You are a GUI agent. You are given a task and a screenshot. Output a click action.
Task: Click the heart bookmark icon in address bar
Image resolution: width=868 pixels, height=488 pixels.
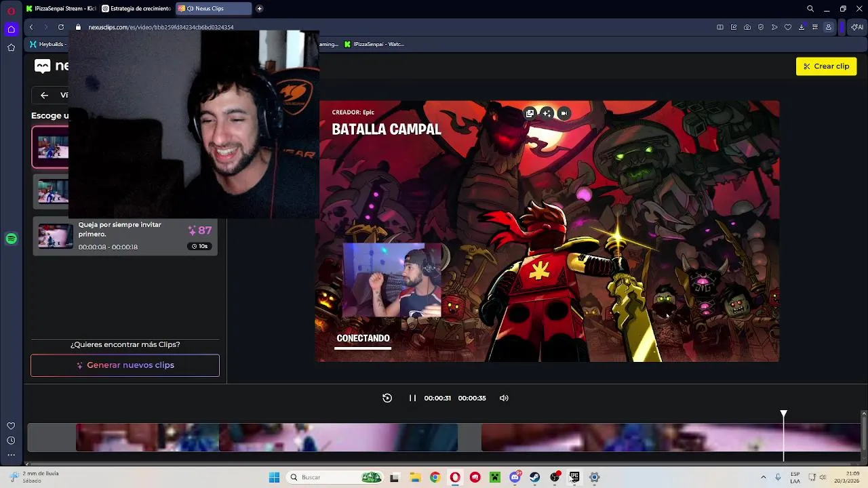click(x=788, y=27)
